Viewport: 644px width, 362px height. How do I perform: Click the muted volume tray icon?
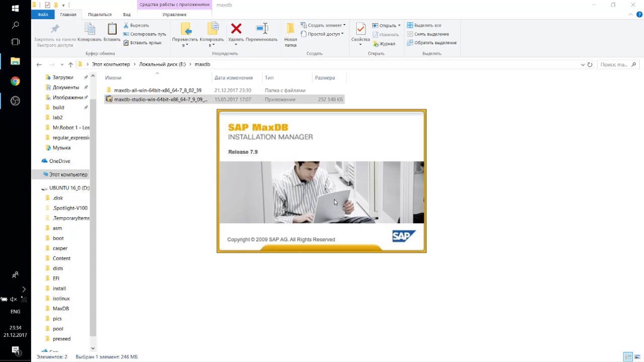coord(14,299)
